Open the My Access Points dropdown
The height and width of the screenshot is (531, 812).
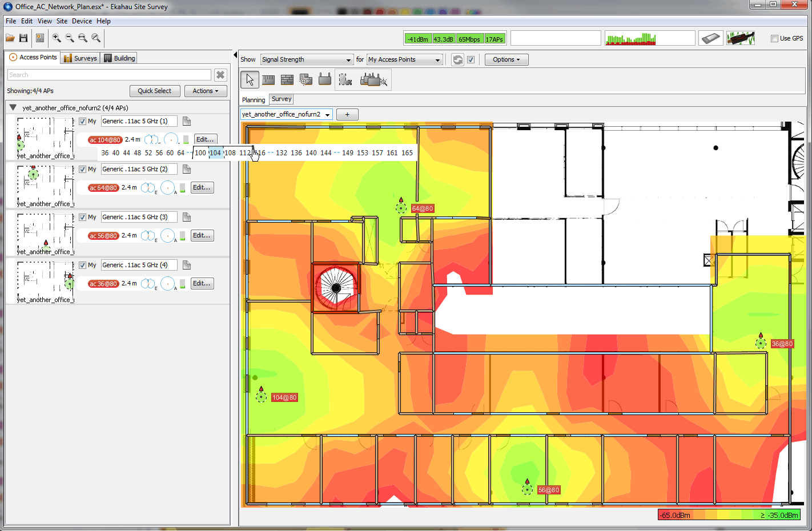pyautogui.click(x=404, y=60)
